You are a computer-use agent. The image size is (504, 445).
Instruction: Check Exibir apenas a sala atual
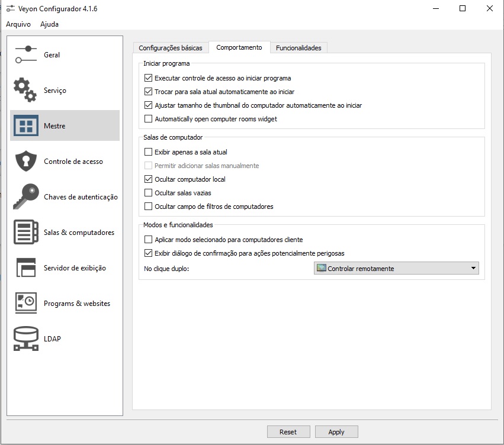pyautogui.click(x=149, y=152)
